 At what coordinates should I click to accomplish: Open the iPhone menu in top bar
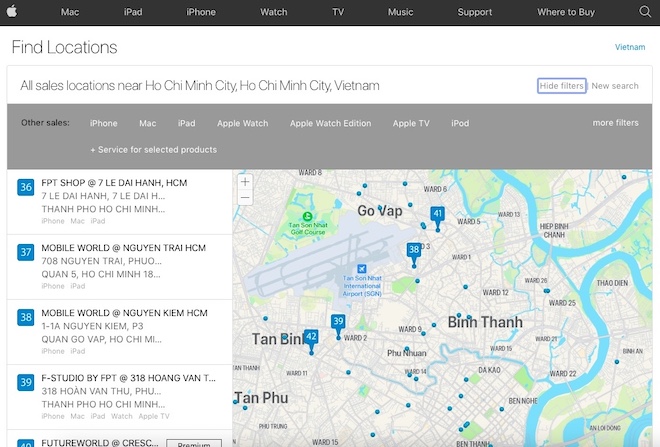pyautogui.click(x=201, y=12)
